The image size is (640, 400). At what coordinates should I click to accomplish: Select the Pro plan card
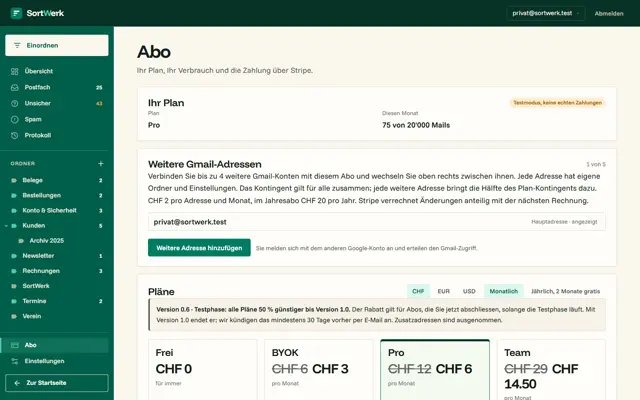435,370
